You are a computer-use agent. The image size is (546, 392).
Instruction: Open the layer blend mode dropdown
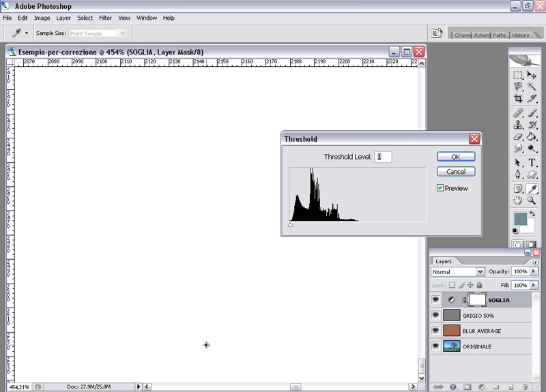458,271
